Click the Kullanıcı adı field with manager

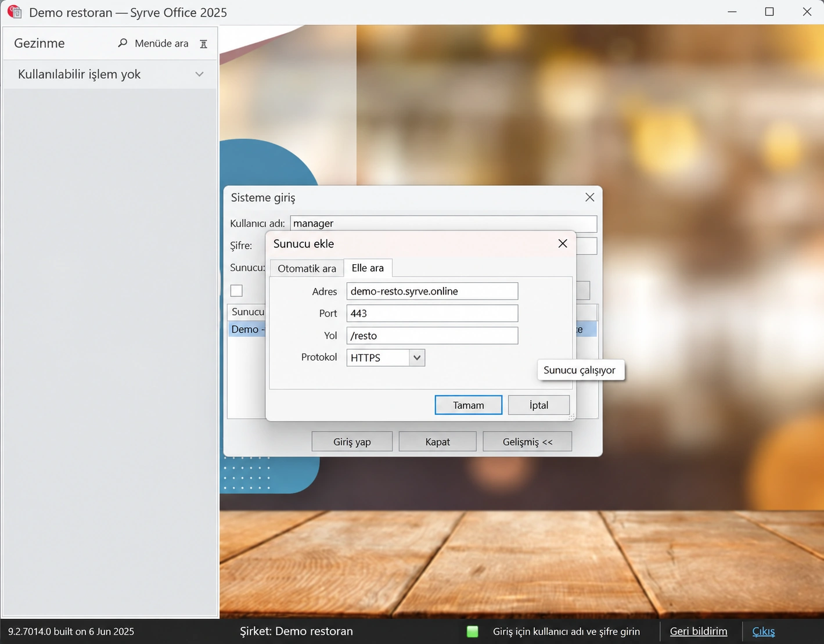[x=444, y=224]
